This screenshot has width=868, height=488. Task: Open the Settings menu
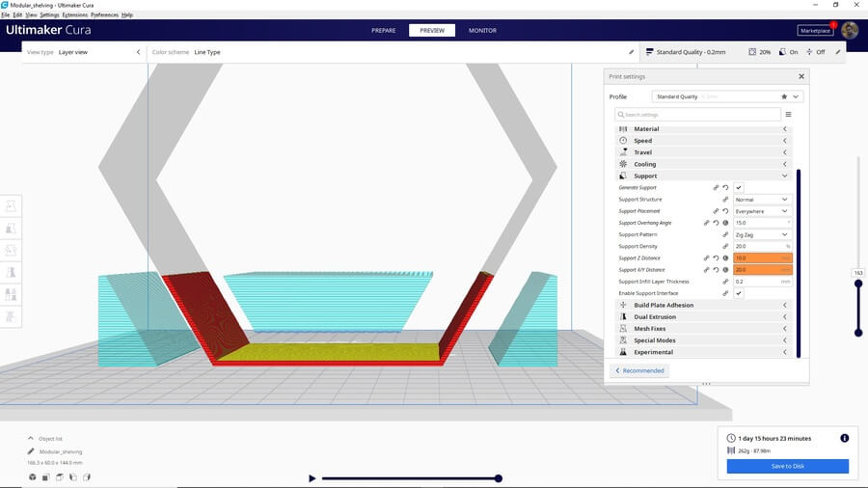[x=49, y=14]
